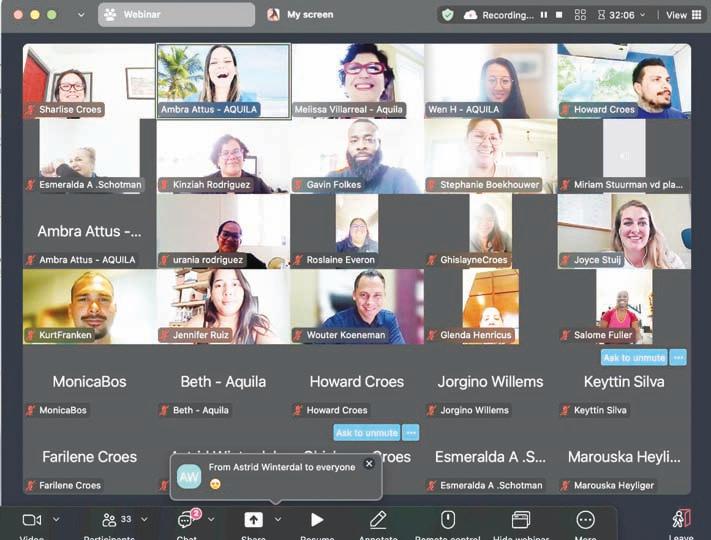This screenshot has height=540, width=711.
Task: Expand the chevron next to window controls
Action: pos(81,15)
